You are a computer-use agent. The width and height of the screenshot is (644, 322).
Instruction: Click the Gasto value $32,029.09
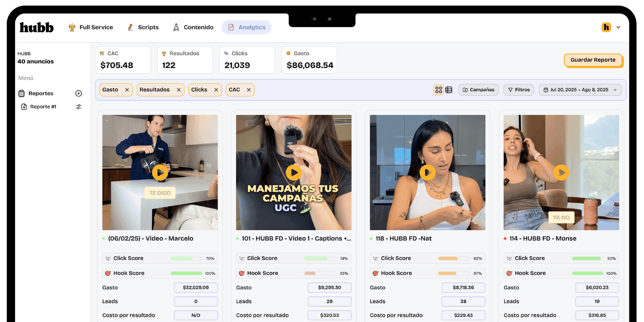tap(195, 287)
